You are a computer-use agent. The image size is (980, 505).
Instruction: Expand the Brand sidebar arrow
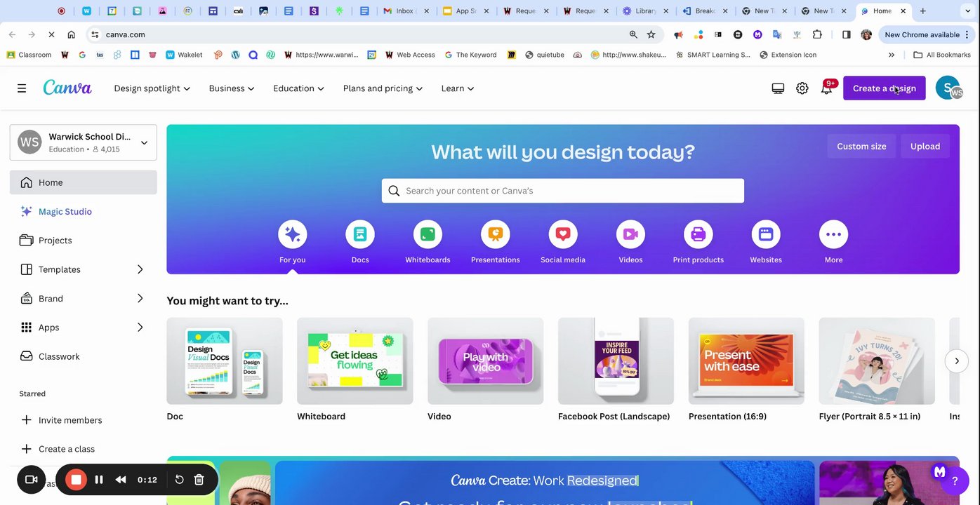[140, 298]
